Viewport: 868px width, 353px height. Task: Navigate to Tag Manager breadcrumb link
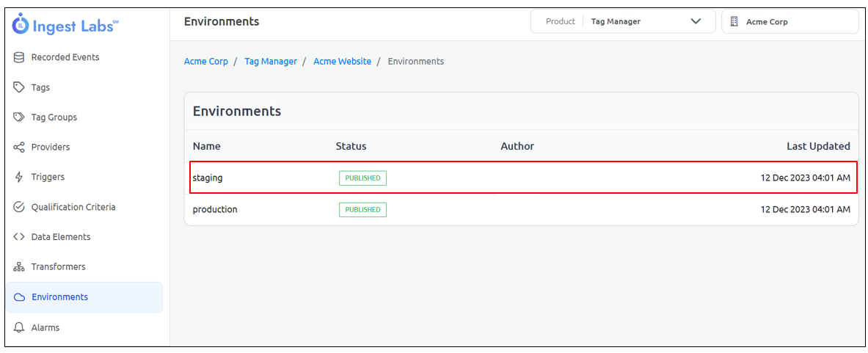[270, 62]
